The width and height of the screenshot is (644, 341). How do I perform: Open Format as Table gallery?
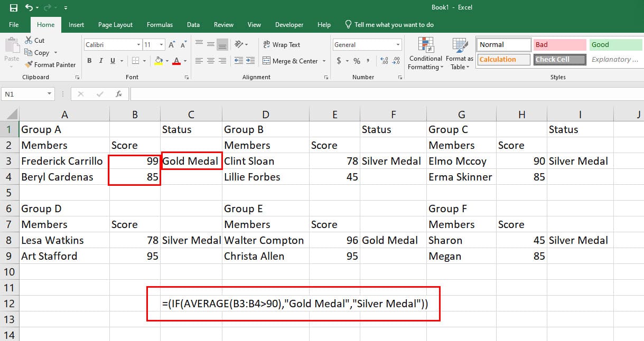460,54
